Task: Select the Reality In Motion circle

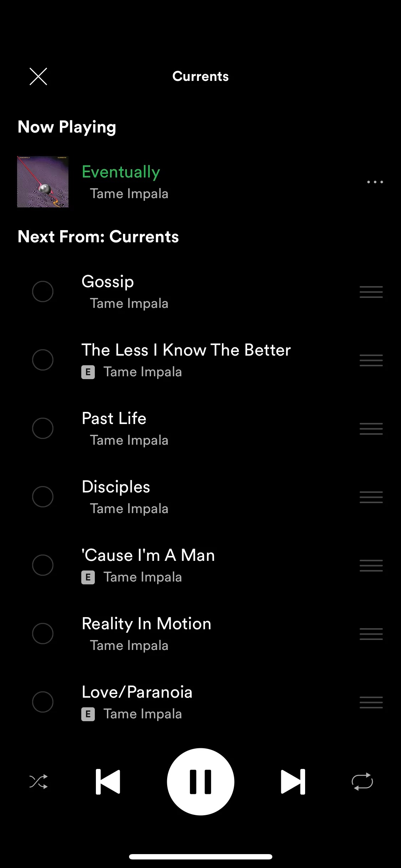Action: [43, 634]
